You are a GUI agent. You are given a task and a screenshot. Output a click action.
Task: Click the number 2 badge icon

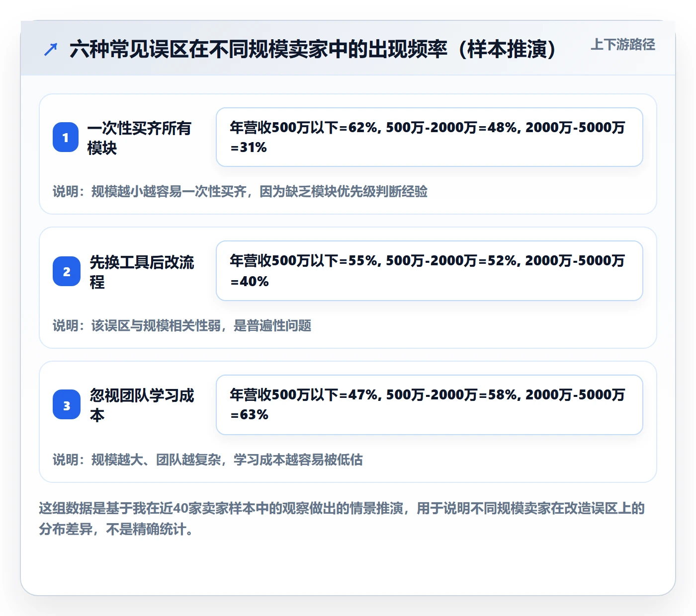[67, 271]
